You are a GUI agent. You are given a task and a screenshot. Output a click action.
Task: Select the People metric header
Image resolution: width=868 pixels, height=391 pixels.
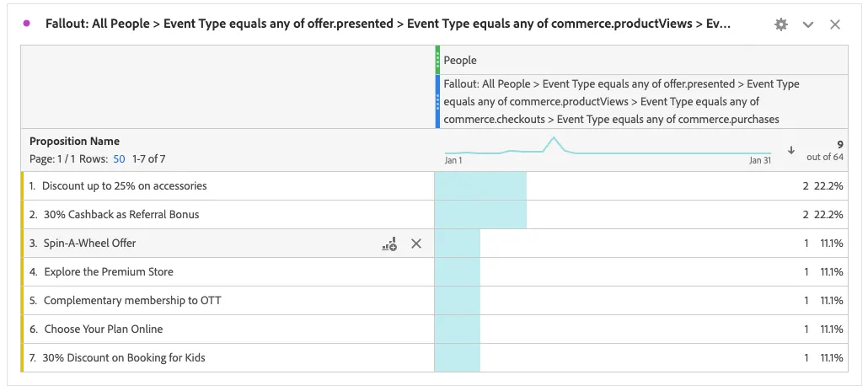click(x=460, y=61)
